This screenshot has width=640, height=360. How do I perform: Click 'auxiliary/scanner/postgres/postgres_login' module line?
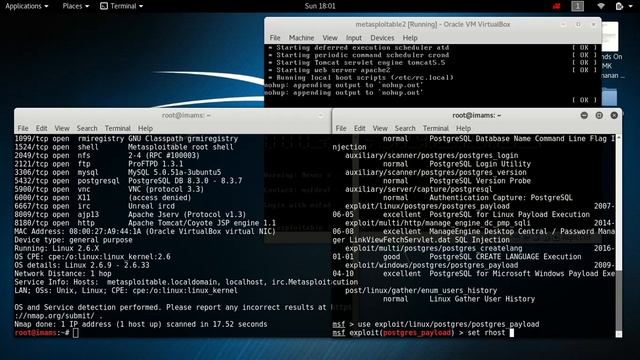(x=431, y=155)
